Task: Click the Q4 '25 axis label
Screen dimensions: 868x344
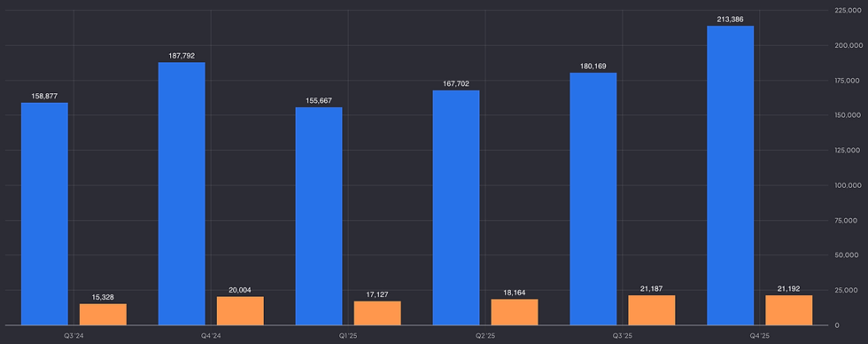Action: (760, 336)
